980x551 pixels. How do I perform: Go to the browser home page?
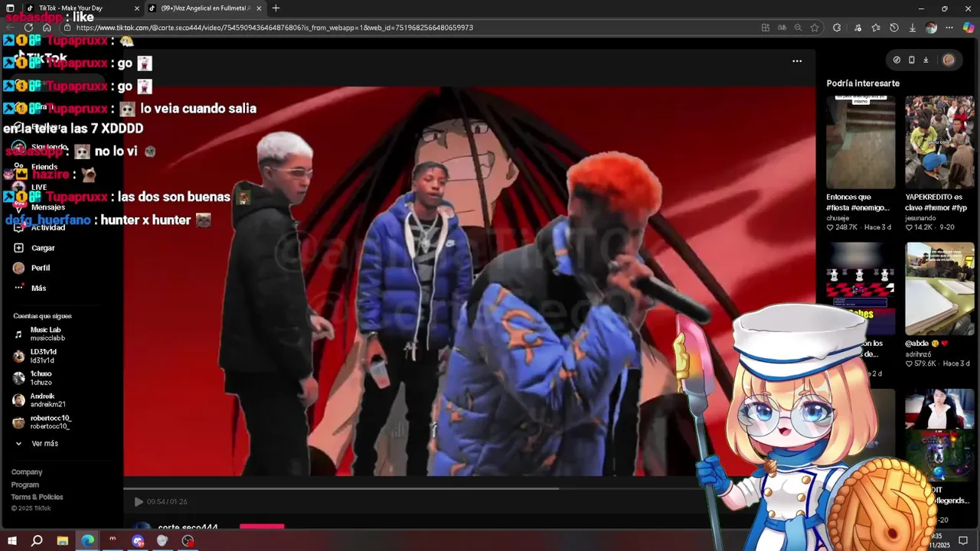(x=47, y=28)
